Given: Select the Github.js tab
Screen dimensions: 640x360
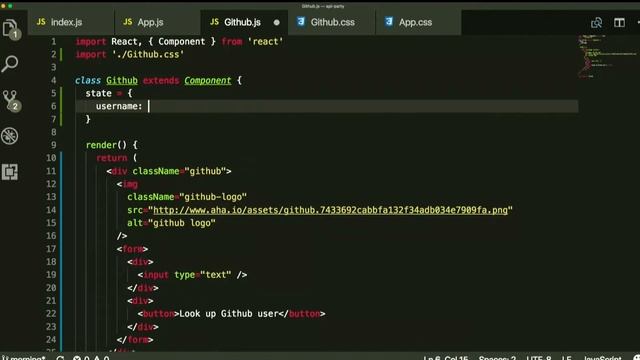Looking at the screenshot, I should pyautogui.click(x=244, y=22).
